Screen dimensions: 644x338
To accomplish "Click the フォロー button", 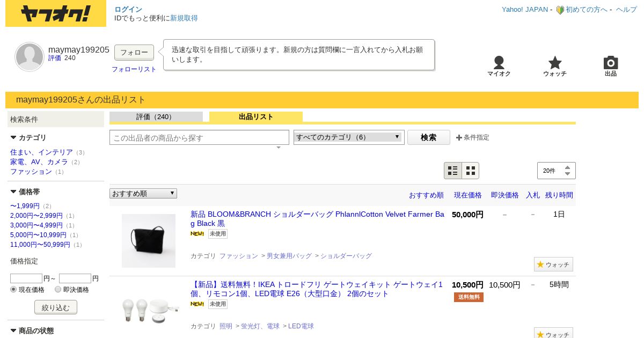I will click(x=134, y=53).
